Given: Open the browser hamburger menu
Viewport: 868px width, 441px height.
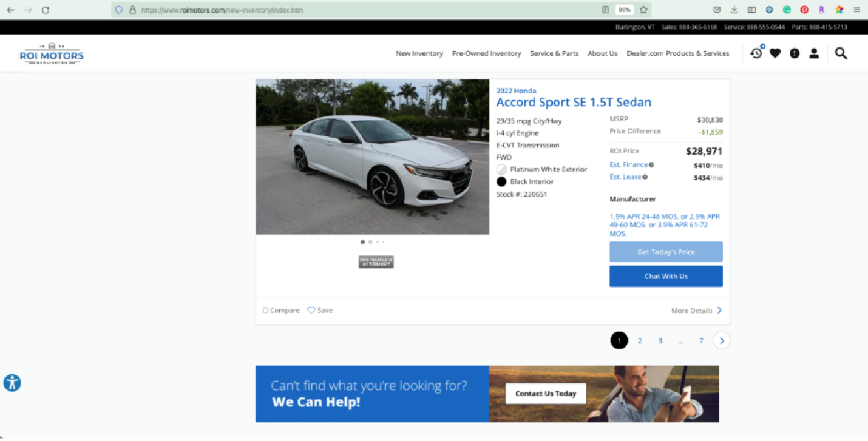Looking at the screenshot, I should click(x=857, y=10).
